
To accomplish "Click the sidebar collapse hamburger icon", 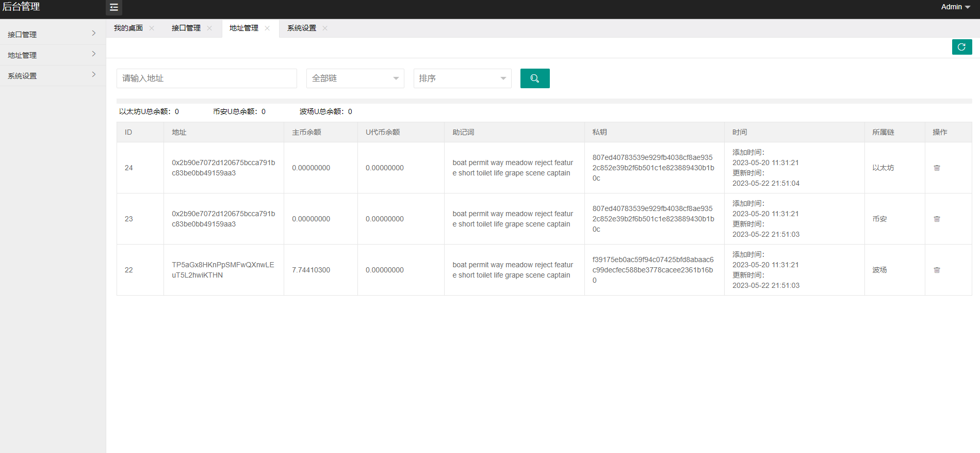I will coord(114,7).
